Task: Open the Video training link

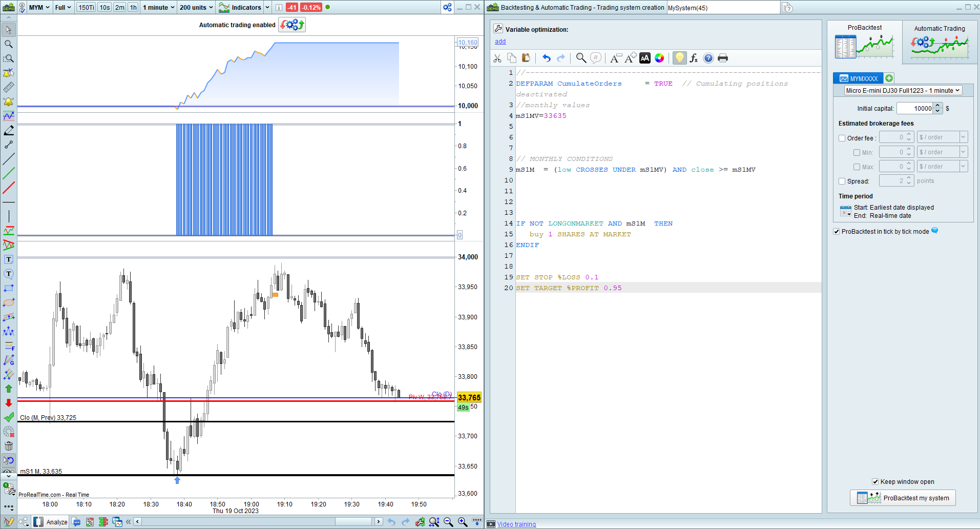Action: click(516, 524)
